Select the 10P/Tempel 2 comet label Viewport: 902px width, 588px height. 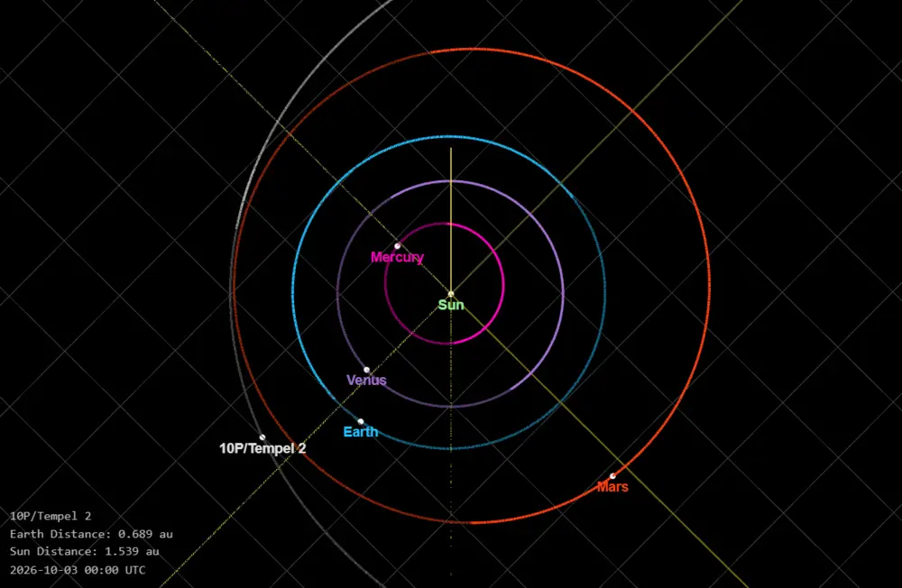pyautogui.click(x=262, y=448)
